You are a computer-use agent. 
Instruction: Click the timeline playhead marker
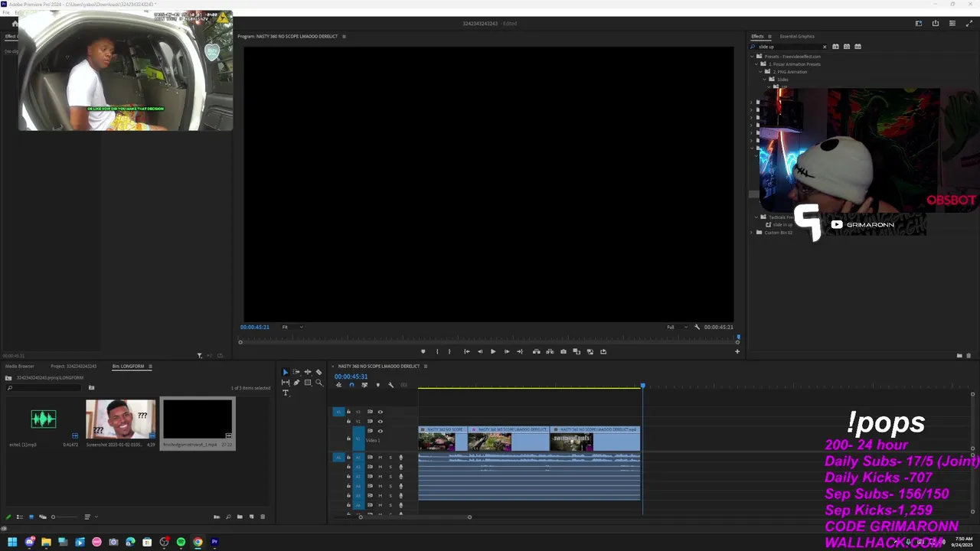tap(642, 386)
